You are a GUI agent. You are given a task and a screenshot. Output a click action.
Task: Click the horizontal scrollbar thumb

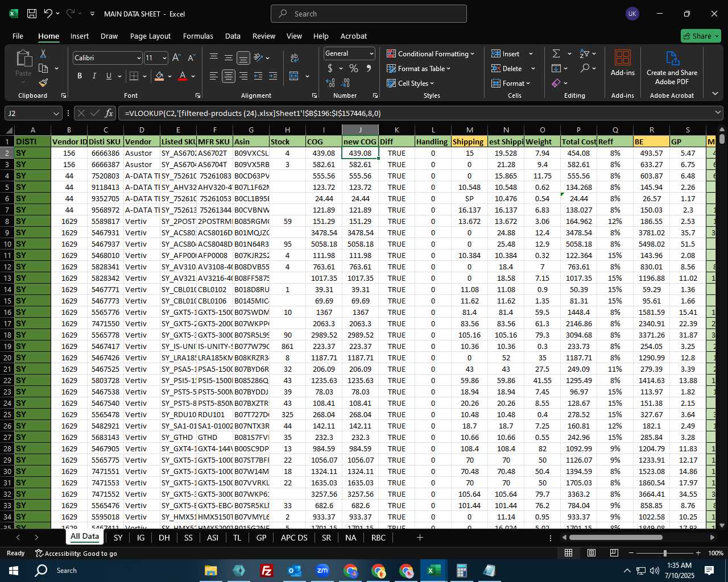coord(616,537)
